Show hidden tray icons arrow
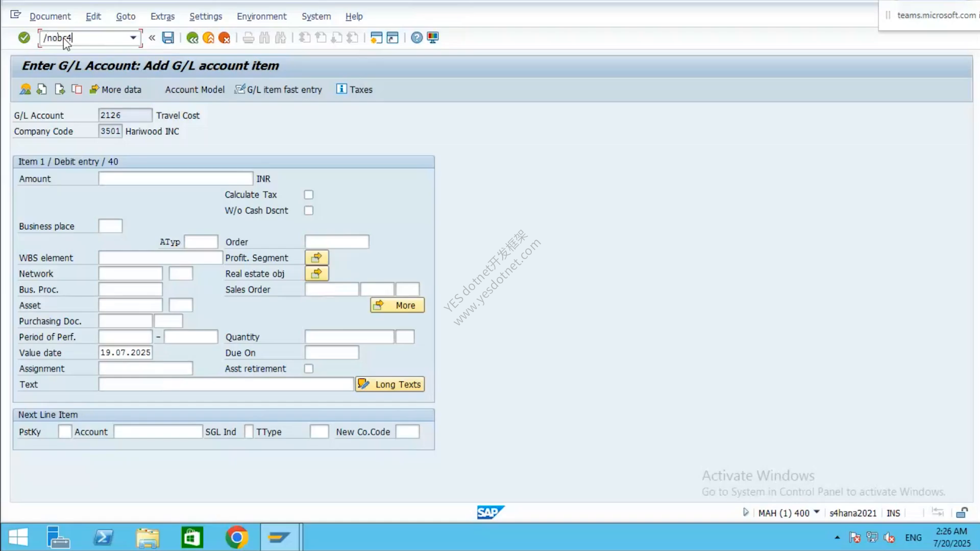The image size is (980, 551). coord(837,538)
